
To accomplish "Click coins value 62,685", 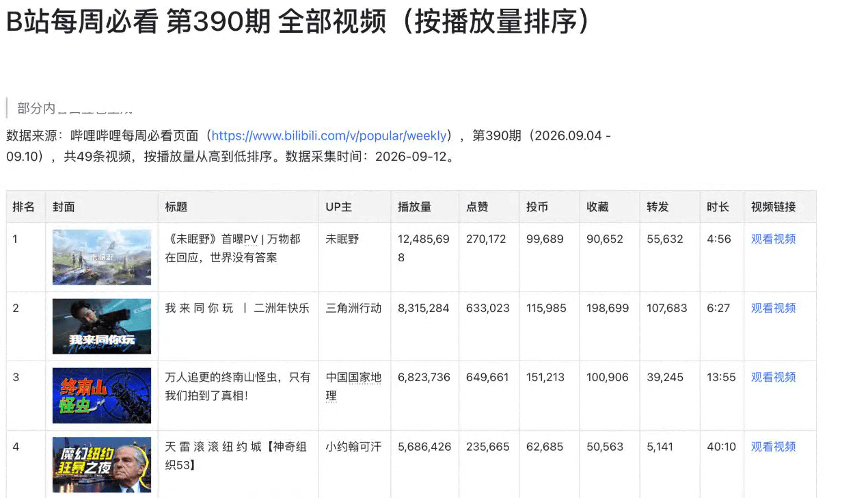I will [x=545, y=447].
